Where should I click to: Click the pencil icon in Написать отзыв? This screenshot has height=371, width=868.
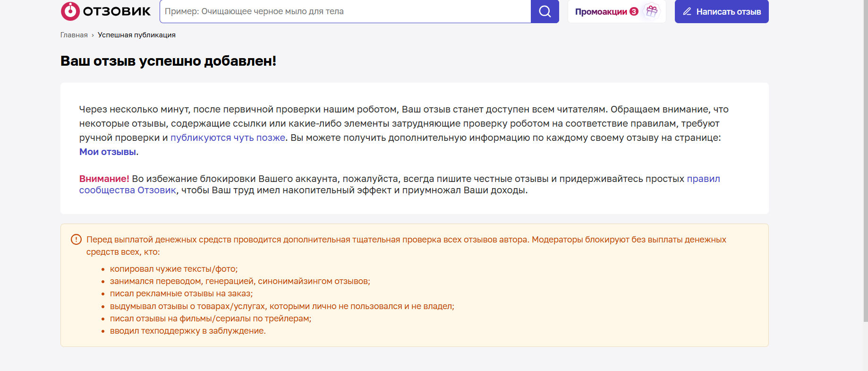(687, 11)
